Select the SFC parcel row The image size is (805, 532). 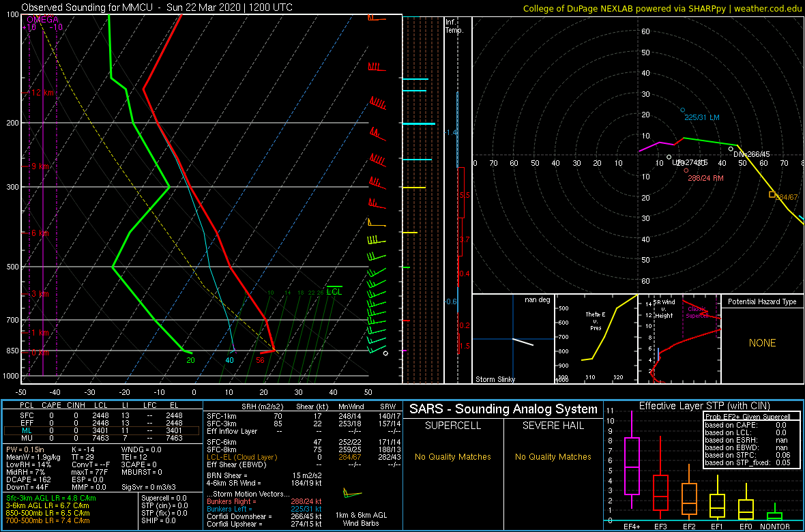coord(102,415)
